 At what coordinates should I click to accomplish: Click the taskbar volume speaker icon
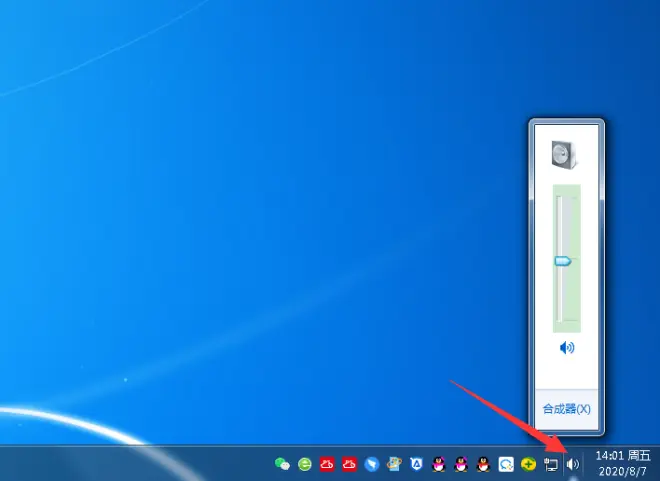click(572, 464)
